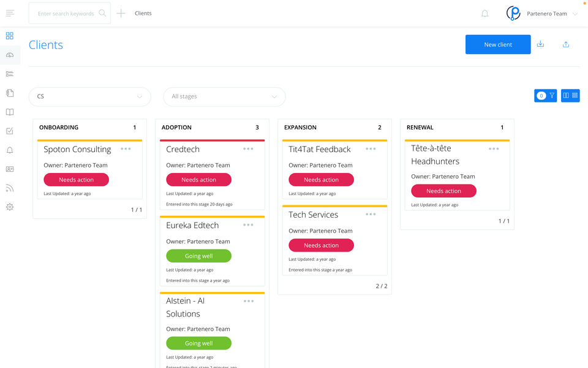Click the upload icon in Clients header
The width and height of the screenshot is (588, 368).
566,44
